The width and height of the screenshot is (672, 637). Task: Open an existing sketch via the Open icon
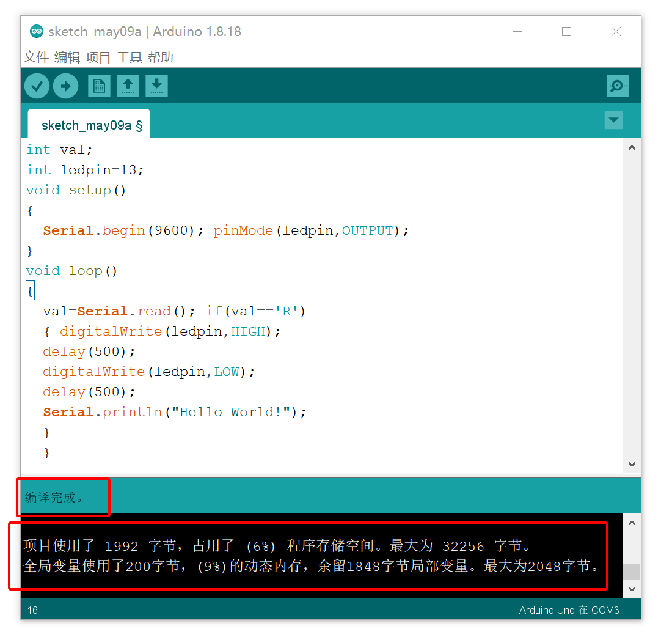coord(128,86)
